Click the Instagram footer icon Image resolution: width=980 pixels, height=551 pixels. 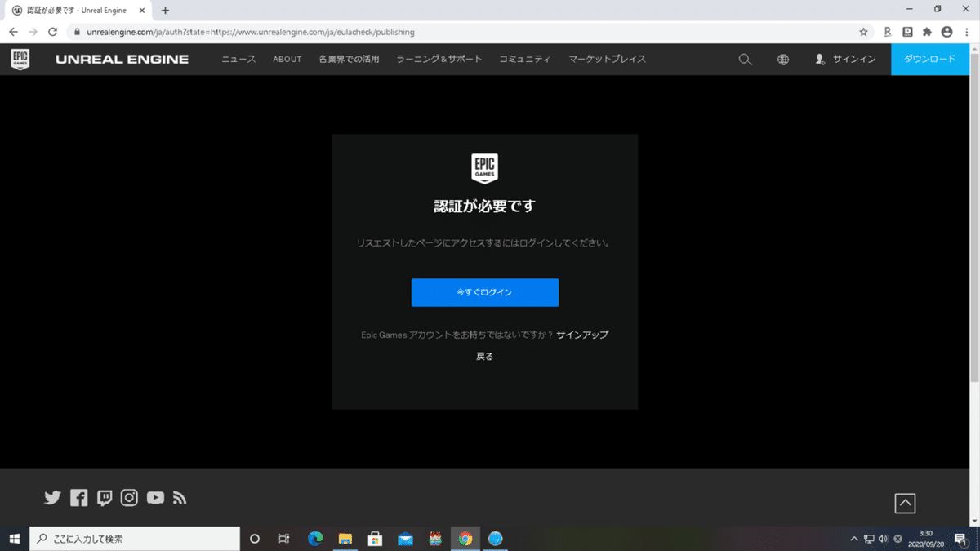(x=129, y=497)
